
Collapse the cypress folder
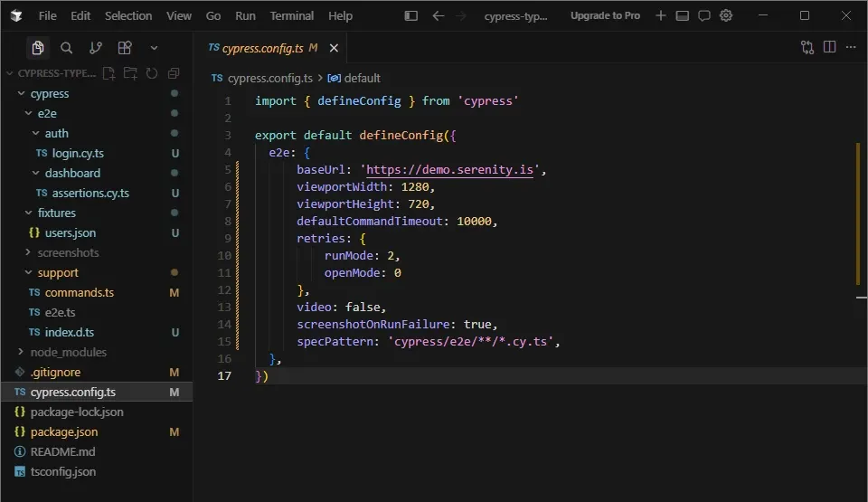pos(21,94)
